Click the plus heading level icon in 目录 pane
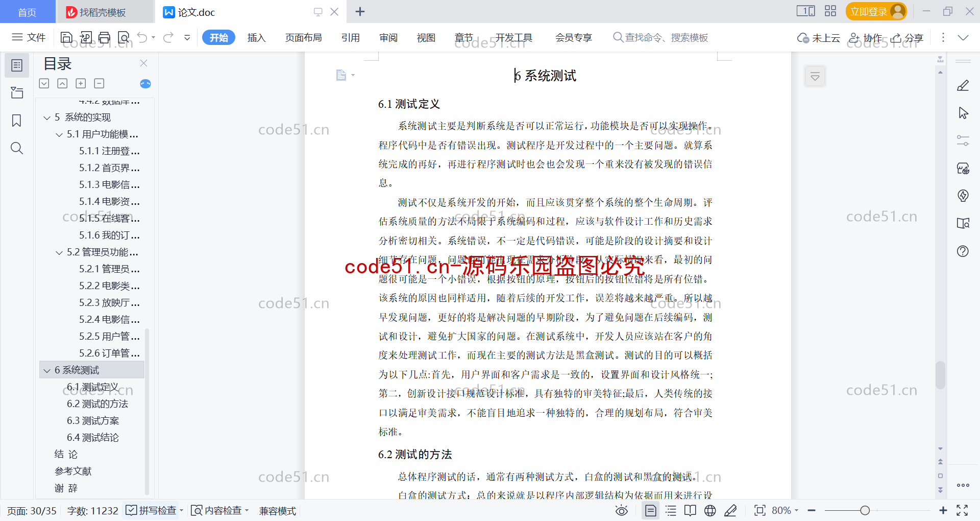The width and height of the screenshot is (980, 521). (81, 83)
